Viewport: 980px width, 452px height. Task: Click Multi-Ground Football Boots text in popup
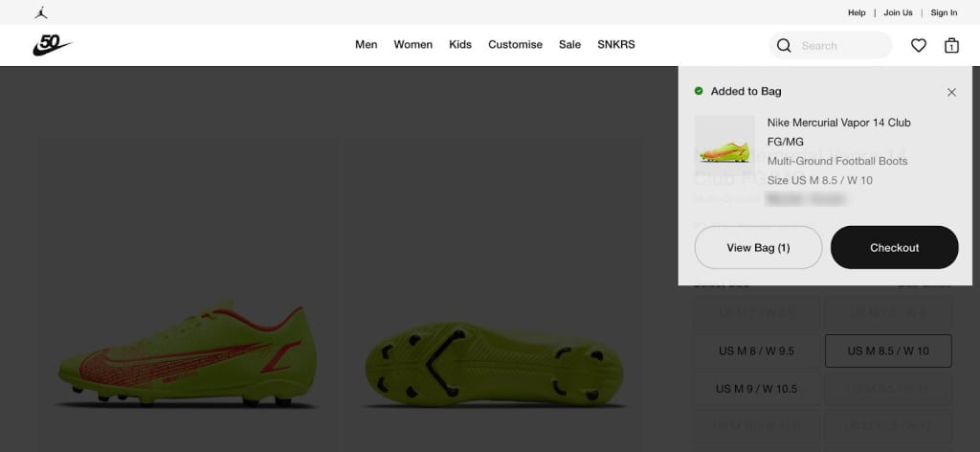pos(837,161)
